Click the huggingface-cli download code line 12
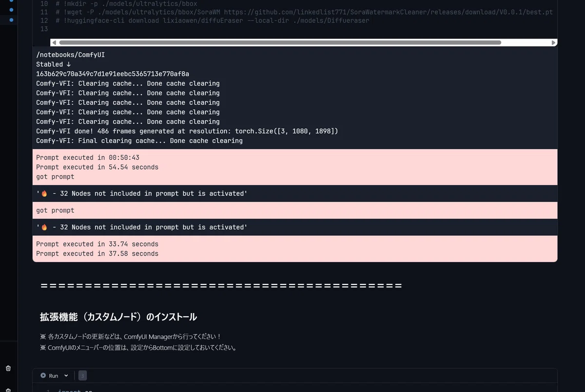This screenshot has height=392, width=585. [x=212, y=20]
